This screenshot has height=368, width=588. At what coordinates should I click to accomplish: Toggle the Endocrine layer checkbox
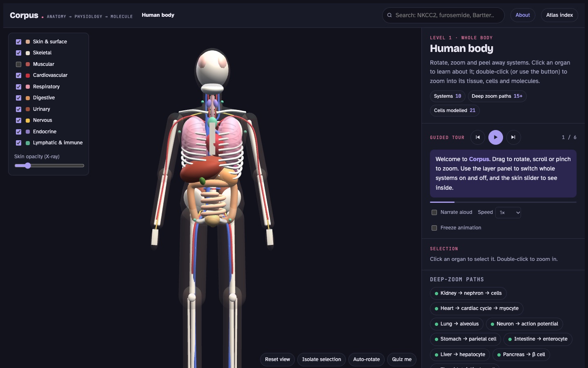(18, 132)
